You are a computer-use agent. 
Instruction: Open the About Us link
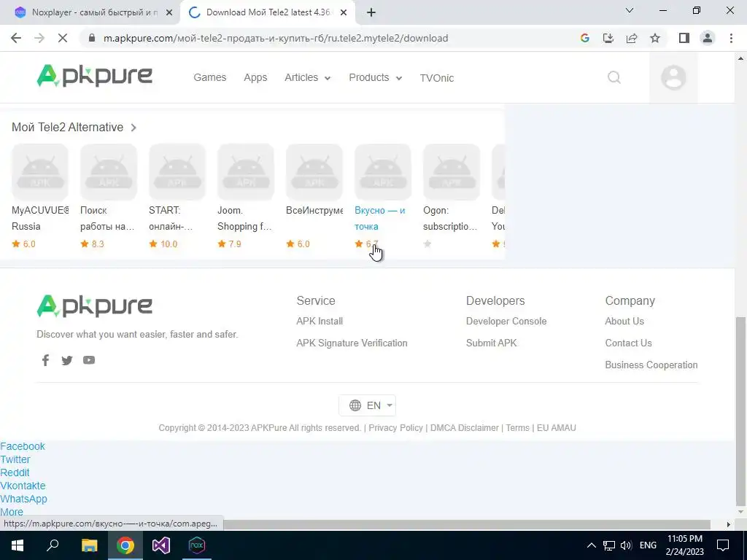click(x=624, y=321)
